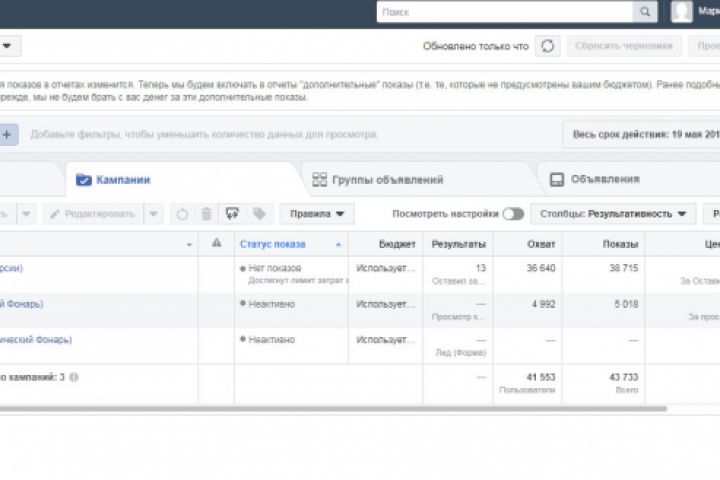Click Сбросить черновики button
720x480 pixels.
pyautogui.click(x=624, y=46)
